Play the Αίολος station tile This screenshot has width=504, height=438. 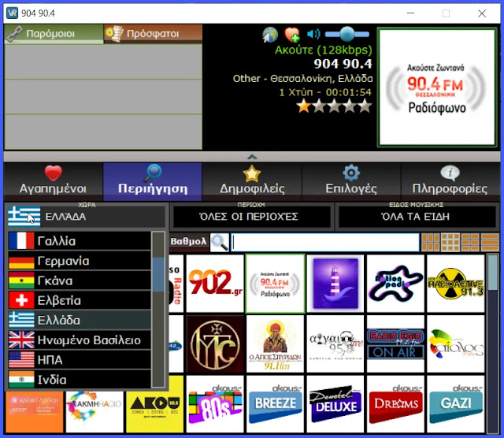tap(455, 343)
